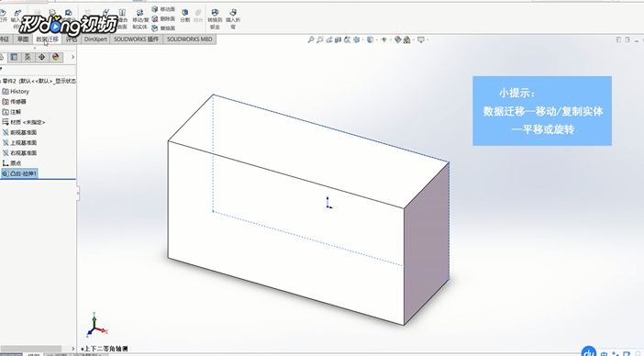Click the 转换到钣金 (Convert to Sheet Metal) tool
Image resolution: width=644 pixels, height=356 pixels.
[215, 19]
